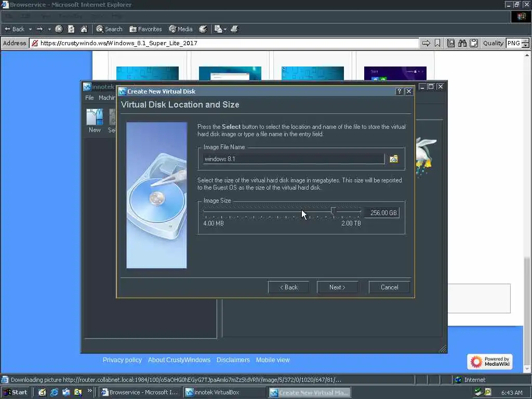This screenshot has height=399, width=532.
Task: Click the system tray network icon
Action: coord(478,392)
